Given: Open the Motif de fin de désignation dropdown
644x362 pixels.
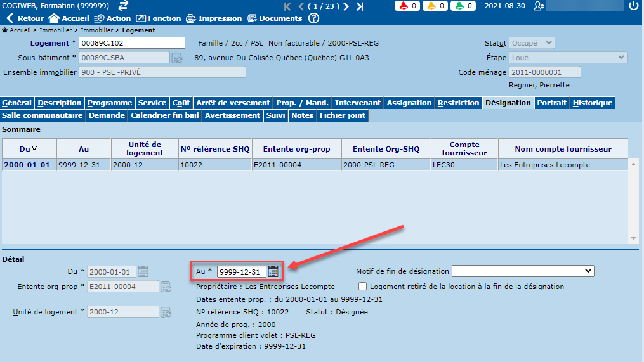Looking at the screenshot, I should [x=523, y=271].
